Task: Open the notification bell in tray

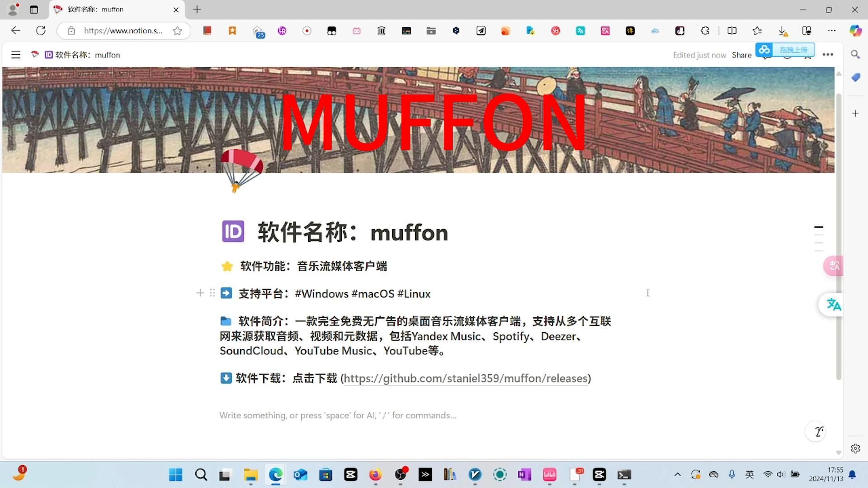Action: pyautogui.click(x=852, y=474)
